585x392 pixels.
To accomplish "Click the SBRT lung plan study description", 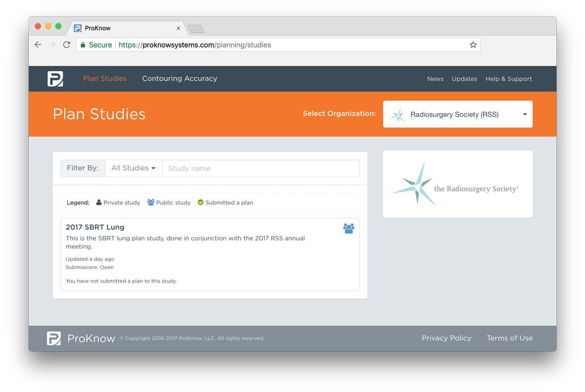I will (x=185, y=242).
